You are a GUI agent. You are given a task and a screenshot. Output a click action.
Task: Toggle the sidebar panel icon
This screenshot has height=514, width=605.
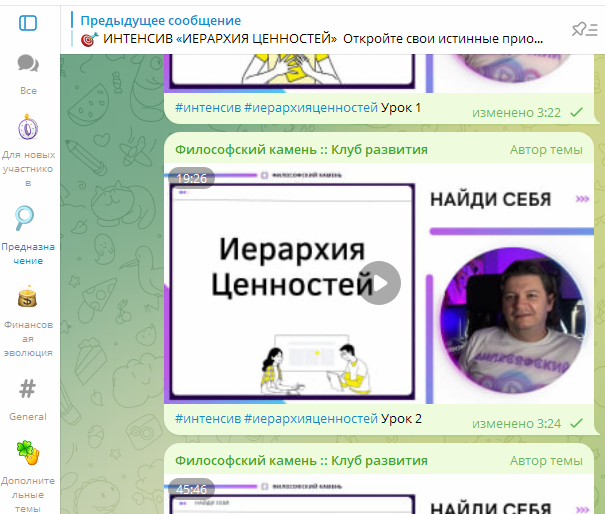point(28,23)
